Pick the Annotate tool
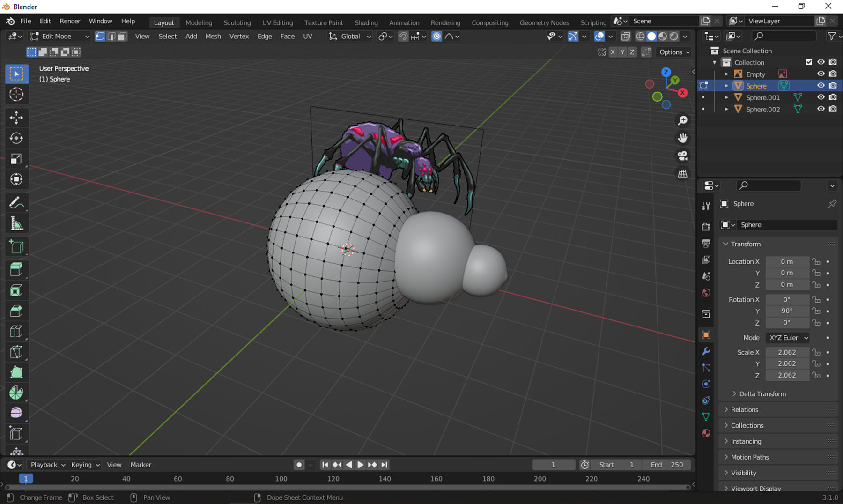The width and height of the screenshot is (843, 504). tap(16, 203)
